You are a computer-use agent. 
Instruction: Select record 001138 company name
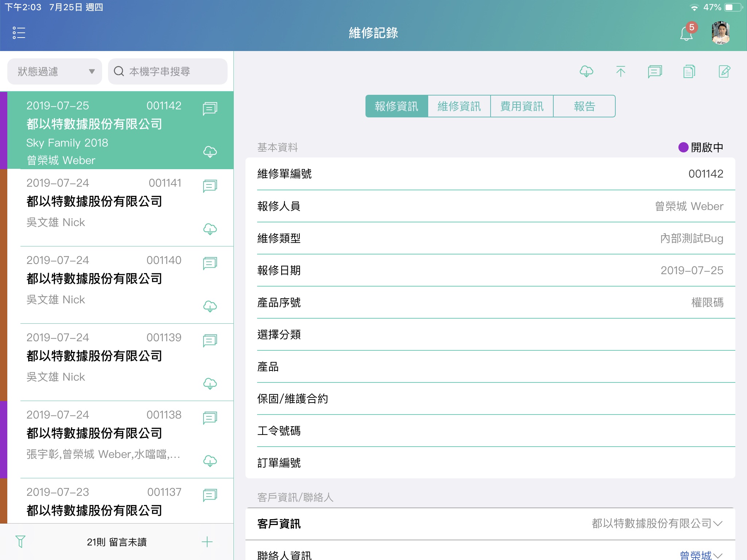[x=94, y=433]
